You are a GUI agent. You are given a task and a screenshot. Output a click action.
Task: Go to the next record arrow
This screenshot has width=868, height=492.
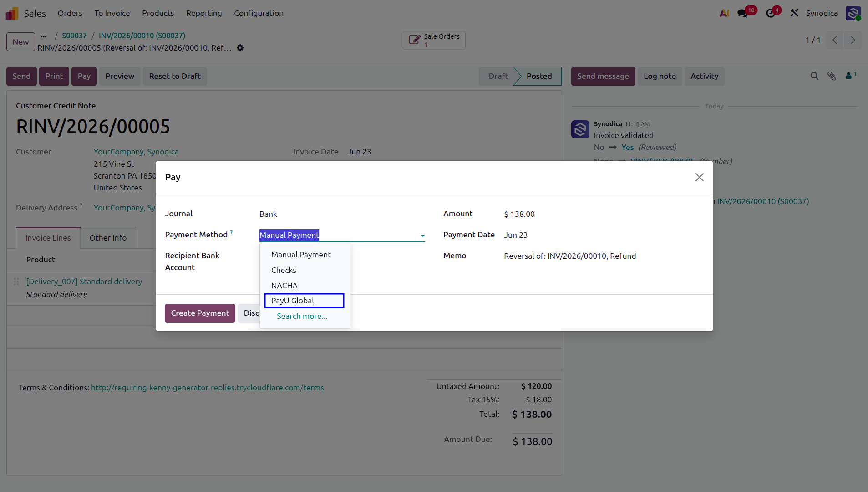click(x=853, y=40)
